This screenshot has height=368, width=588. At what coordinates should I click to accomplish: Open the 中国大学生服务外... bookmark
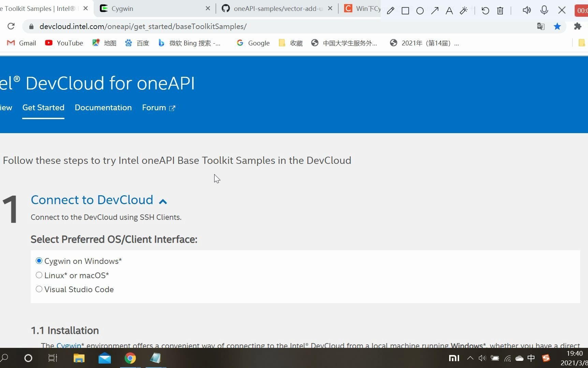344,43
